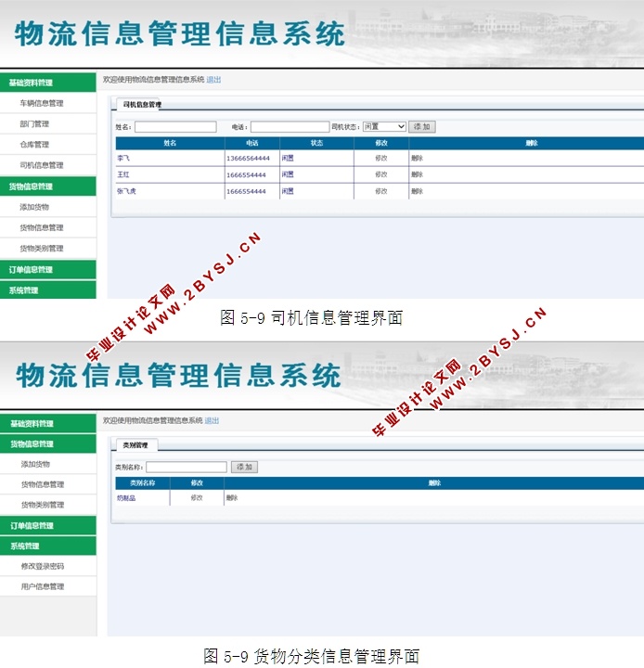
Task: Click 闲置 status in 张飞虎's row
Action: pyautogui.click(x=288, y=191)
